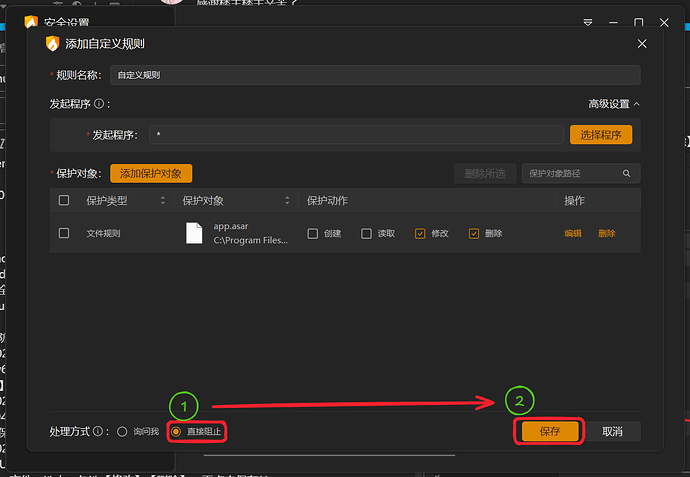Sort by the 保护对象 column arrows
This screenshot has width=690, height=477.
(x=287, y=201)
